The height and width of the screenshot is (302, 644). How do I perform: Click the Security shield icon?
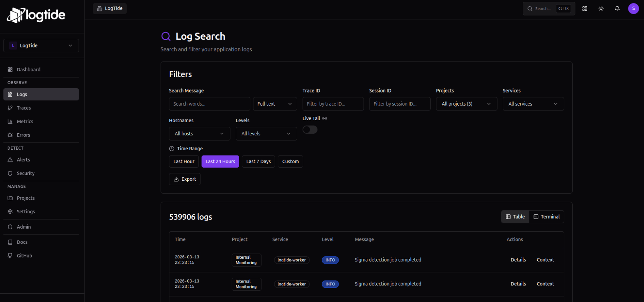(x=10, y=173)
